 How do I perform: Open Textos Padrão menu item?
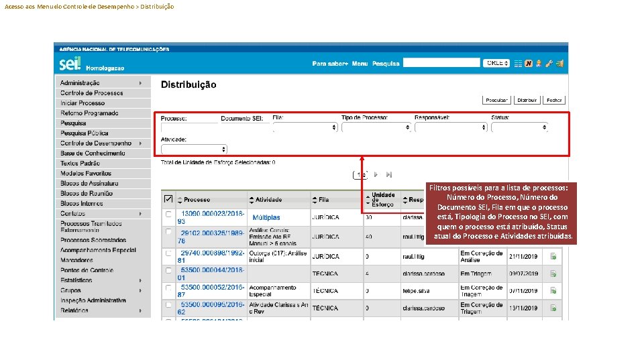[103, 164]
